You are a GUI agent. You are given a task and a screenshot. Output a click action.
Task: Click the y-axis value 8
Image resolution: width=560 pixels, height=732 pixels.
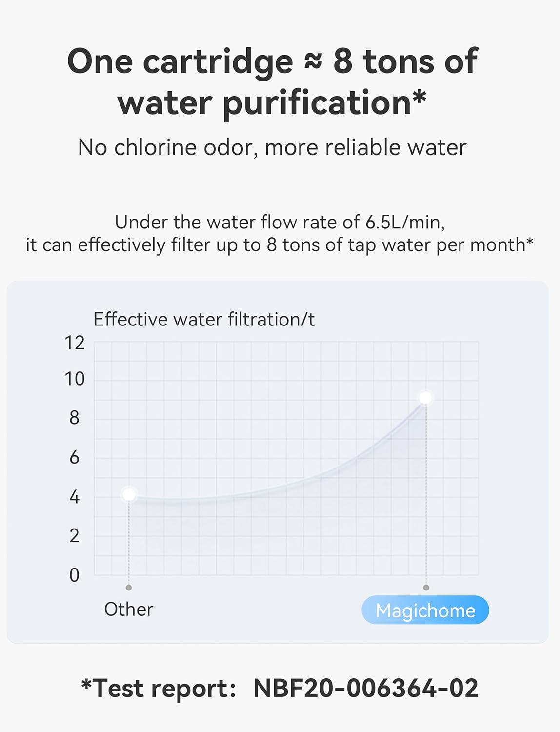click(x=74, y=418)
